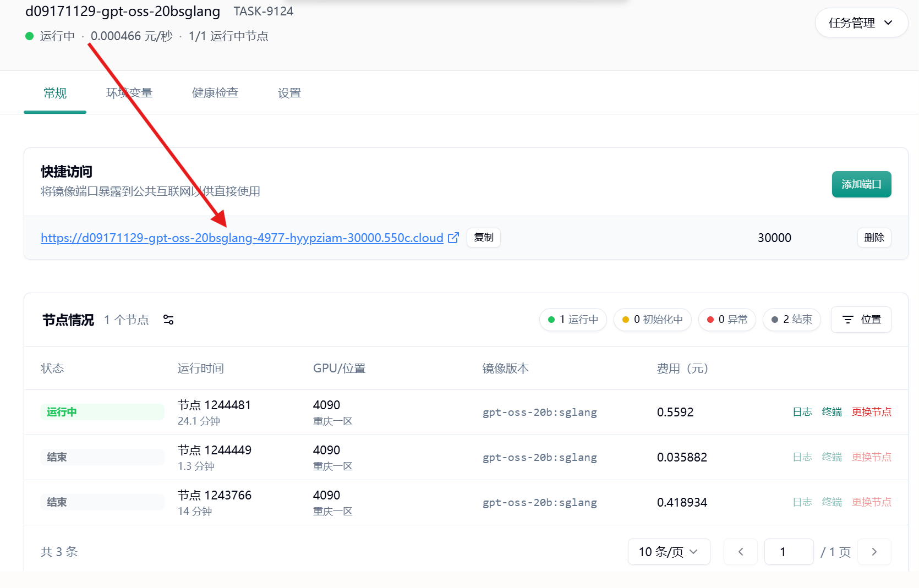Toggle the 1 运行中 status filter
919x588 pixels.
pyautogui.click(x=573, y=320)
